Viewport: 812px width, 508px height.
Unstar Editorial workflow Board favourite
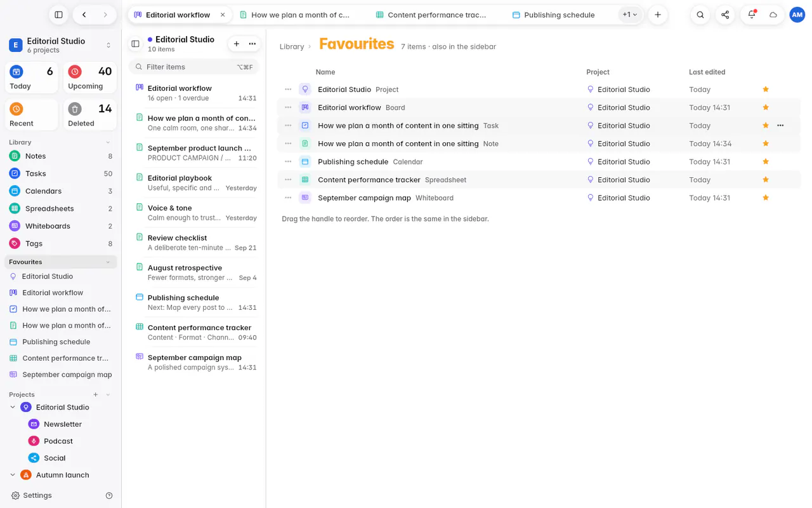pos(766,107)
